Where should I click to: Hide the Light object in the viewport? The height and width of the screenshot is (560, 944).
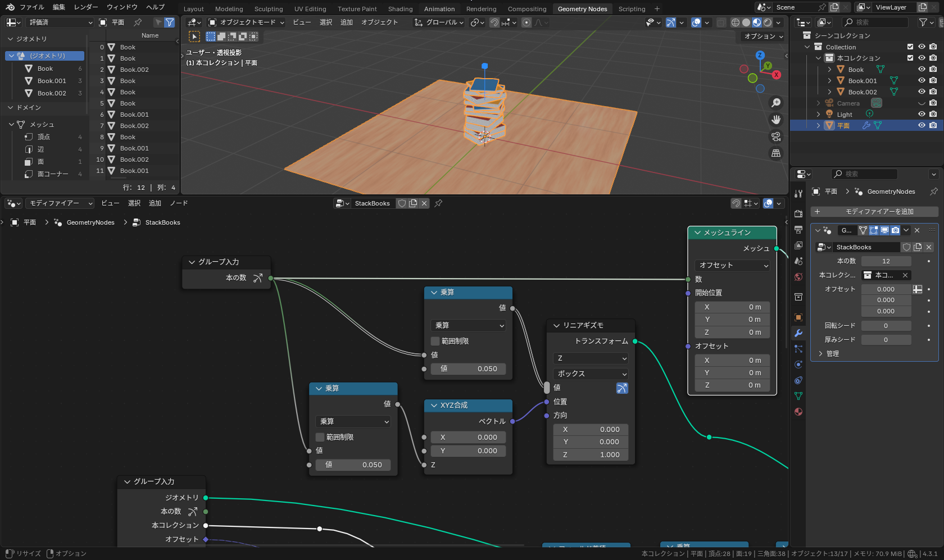point(922,114)
